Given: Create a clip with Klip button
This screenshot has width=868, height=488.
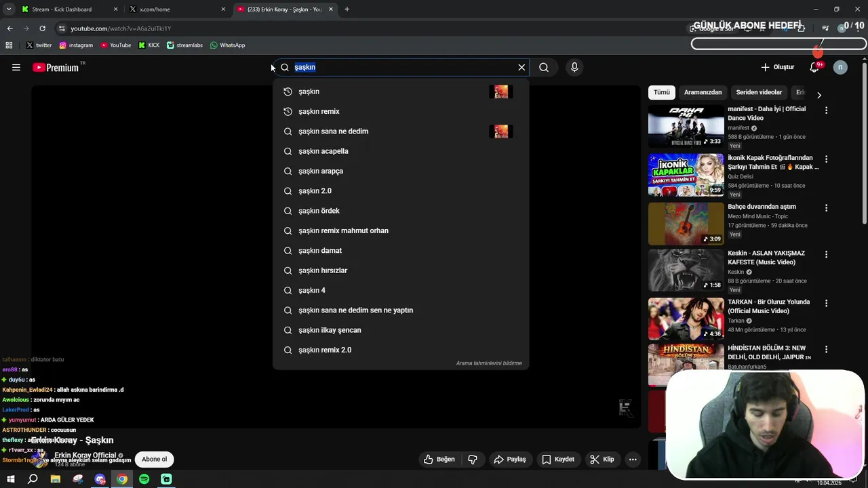Looking at the screenshot, I should click(602, 459).
